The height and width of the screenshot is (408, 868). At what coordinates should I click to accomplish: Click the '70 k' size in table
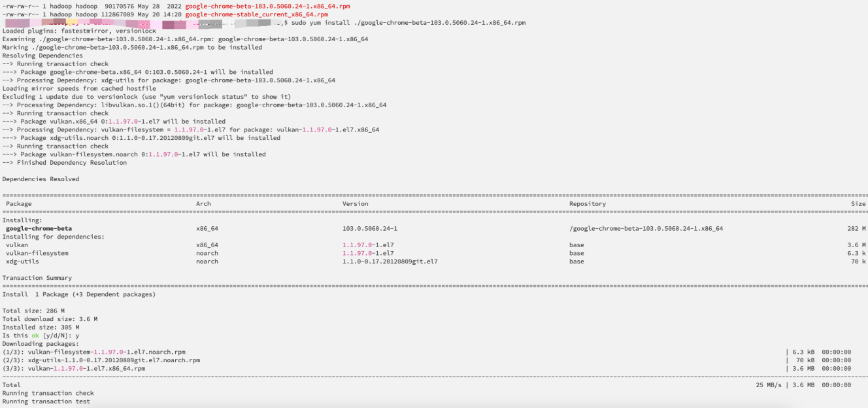point(858,262)
